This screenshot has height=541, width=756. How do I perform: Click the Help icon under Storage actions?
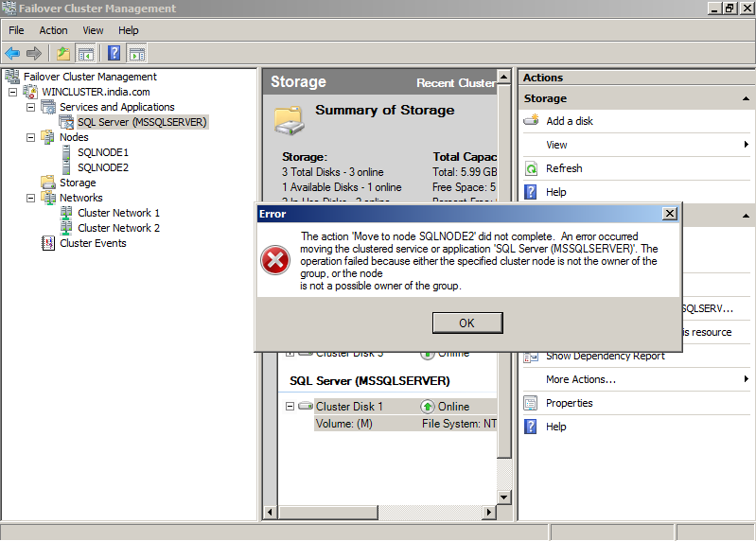click(x=531, y=192)
